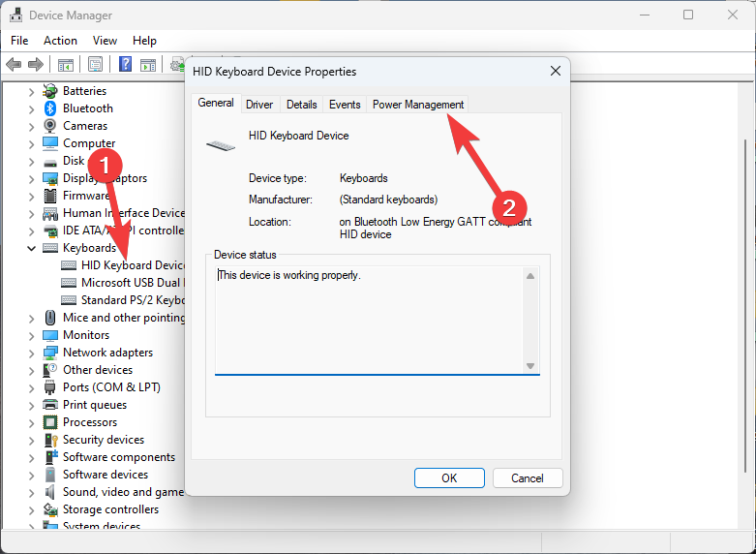The width and height of the screenshot is (756, 554).
Task: Open the Help menu
Action: point(144,41)
